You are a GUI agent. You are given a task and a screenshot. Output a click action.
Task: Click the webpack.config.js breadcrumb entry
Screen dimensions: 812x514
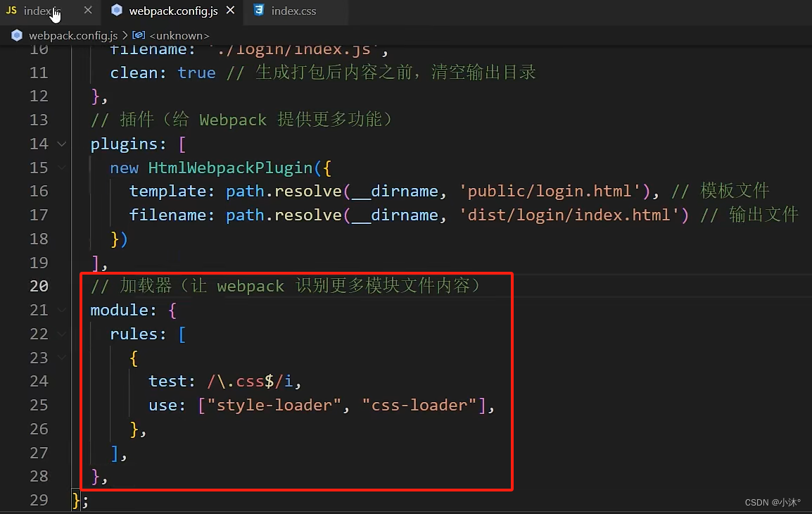(x=74, y=35)
